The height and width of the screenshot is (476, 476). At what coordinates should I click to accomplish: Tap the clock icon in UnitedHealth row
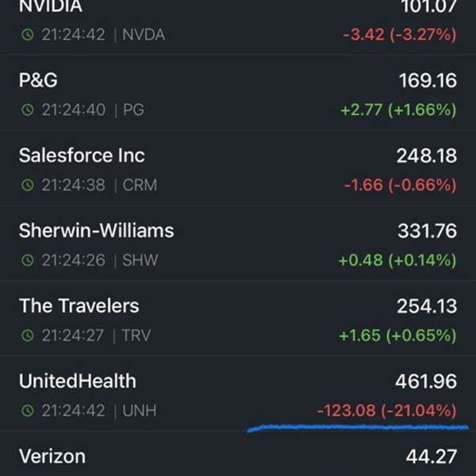[28, 411]
